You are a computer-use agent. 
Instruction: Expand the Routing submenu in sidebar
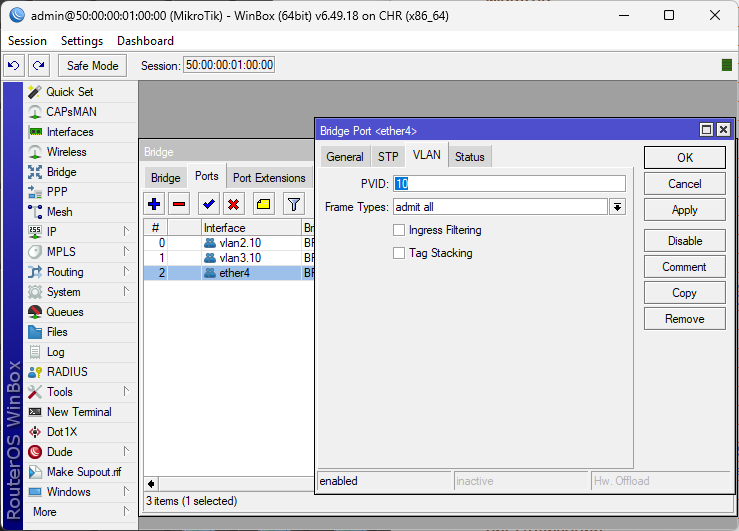[78, 272]
